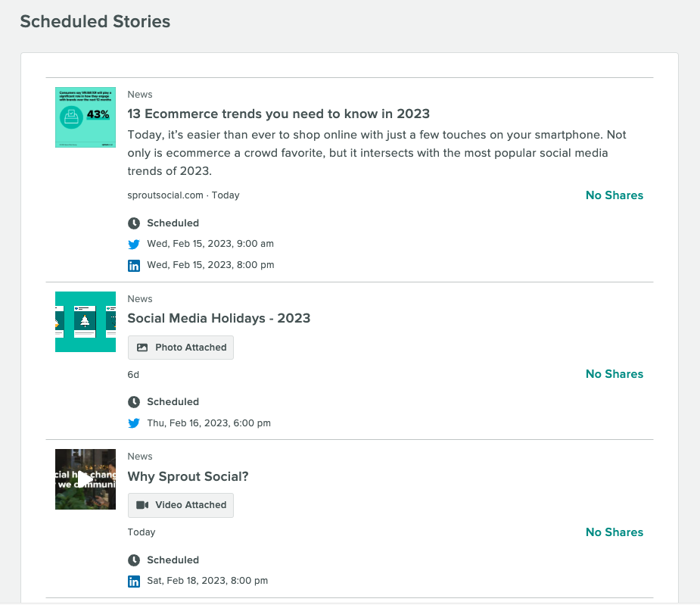Click the Scheduled Stories heading
The image size is (700, 605).
pyautogui.click(x=95, y=21)
